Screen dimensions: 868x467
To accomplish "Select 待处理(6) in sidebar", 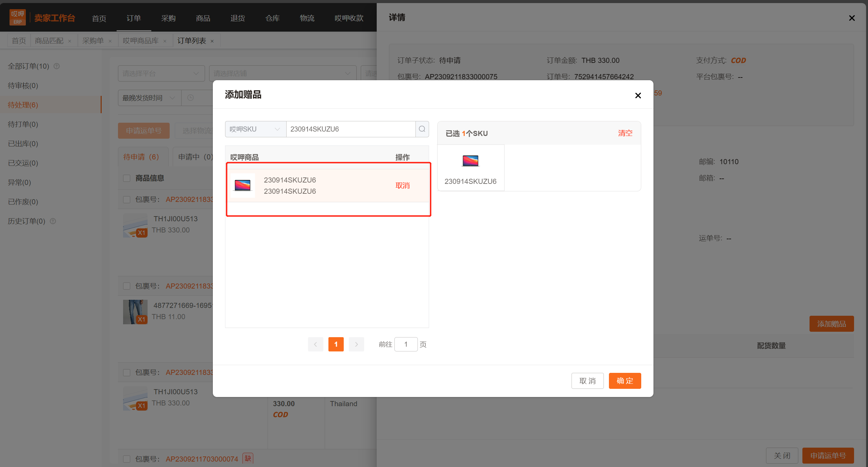I will coord(50,105).
